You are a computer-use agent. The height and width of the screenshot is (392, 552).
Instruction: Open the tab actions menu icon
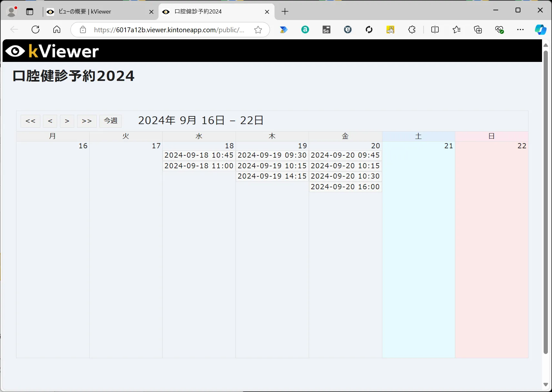point(30,12)
